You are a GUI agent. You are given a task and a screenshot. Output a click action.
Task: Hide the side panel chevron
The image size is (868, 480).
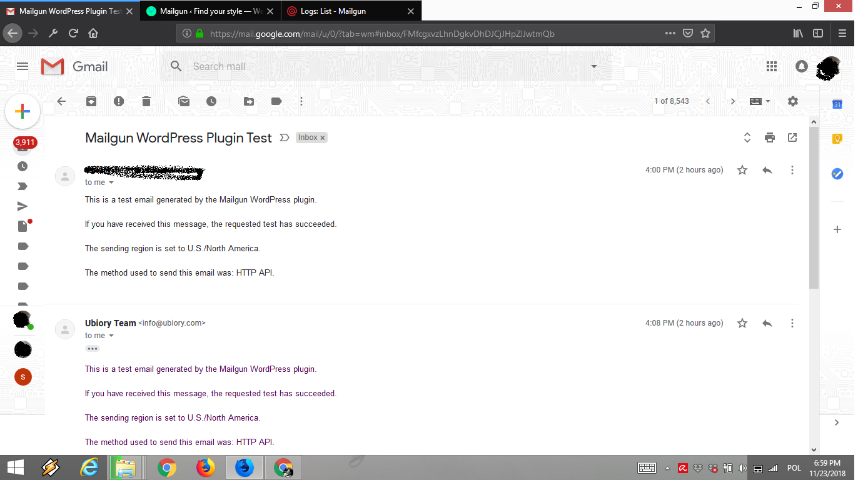click(x=837, y=423)
